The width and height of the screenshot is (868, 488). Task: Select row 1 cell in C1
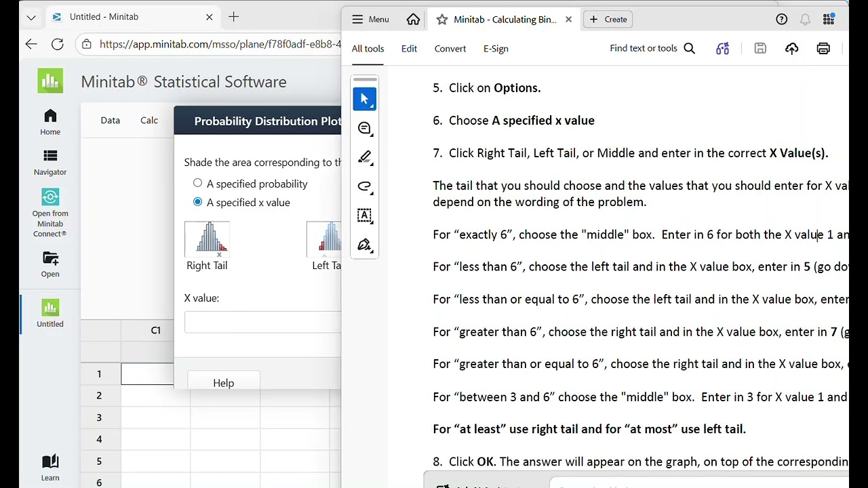(x=147, y=373)
